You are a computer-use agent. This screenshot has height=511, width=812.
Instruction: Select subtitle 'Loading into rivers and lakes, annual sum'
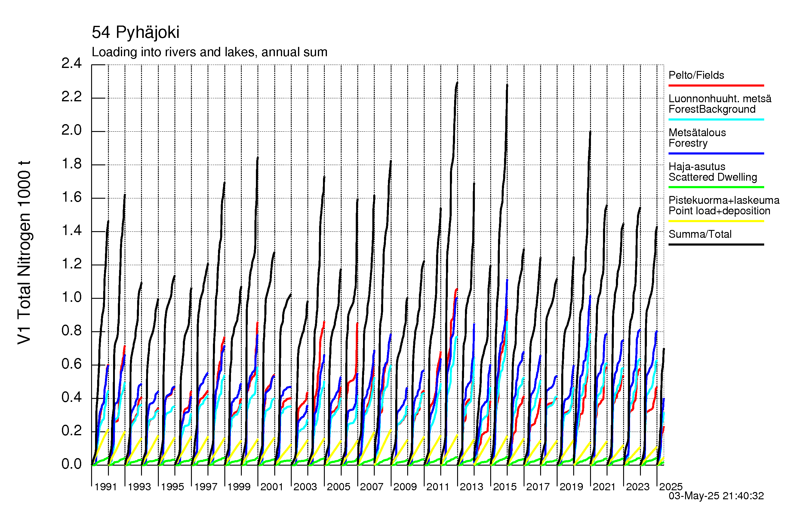[x=209, y=52]
